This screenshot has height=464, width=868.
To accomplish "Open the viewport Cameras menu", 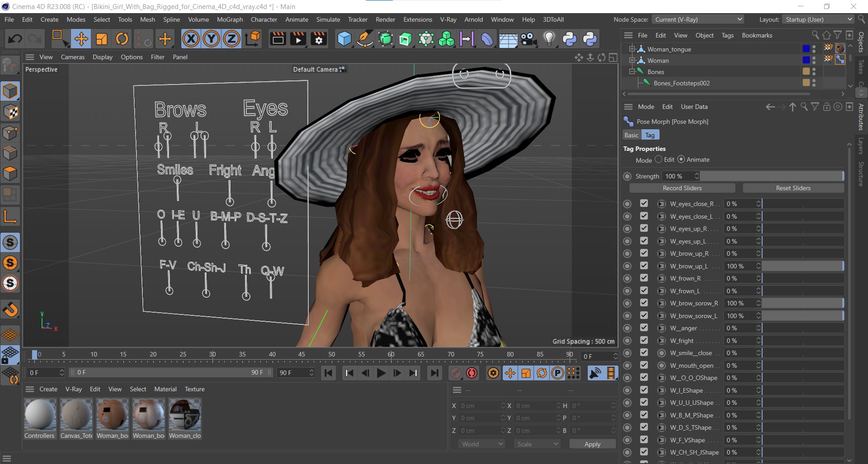I will [x=73, y=57].
